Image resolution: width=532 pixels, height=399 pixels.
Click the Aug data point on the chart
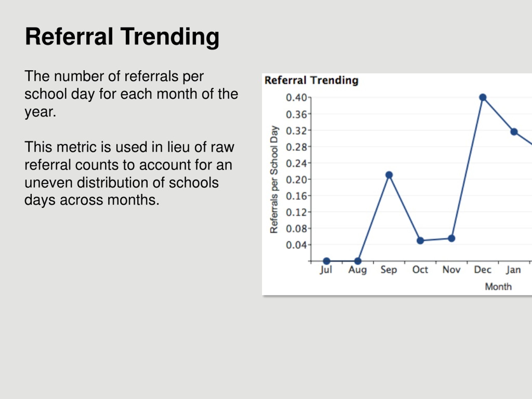click(x=358, y=261)
